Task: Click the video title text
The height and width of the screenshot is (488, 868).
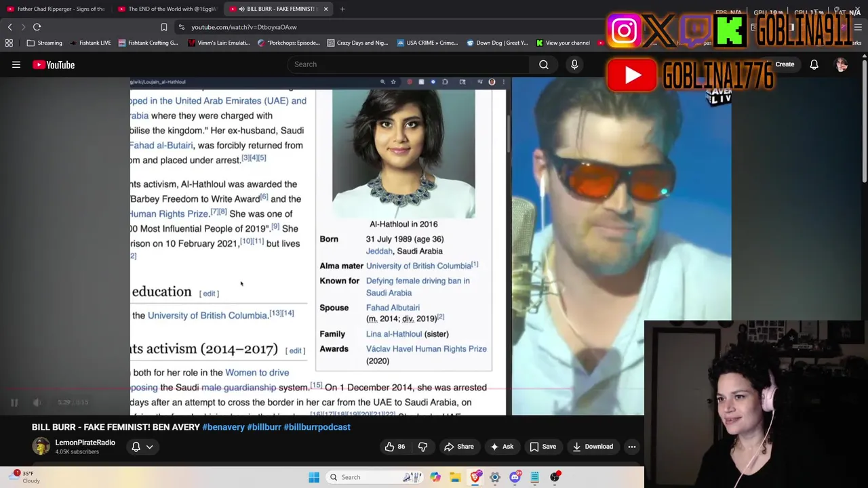Action: tap(116, 427)
